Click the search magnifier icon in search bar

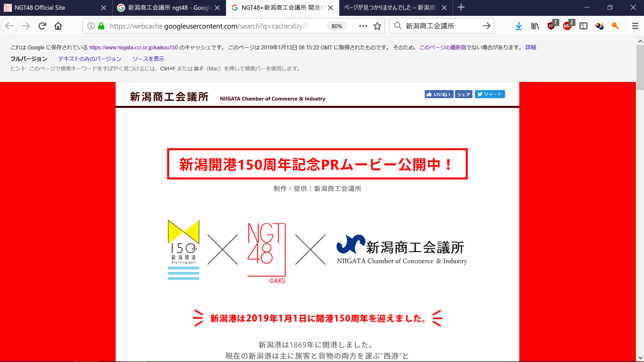[398, 26]
